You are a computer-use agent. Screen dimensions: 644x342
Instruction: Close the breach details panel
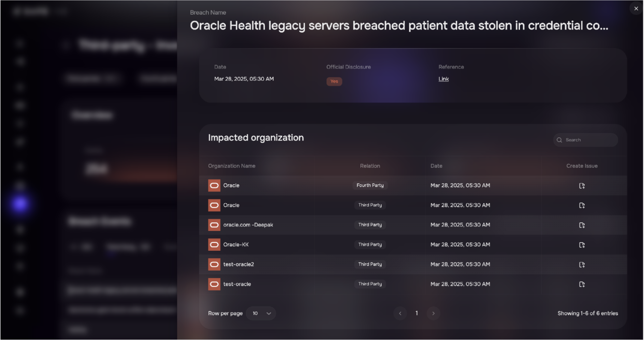tap(636, 9)
